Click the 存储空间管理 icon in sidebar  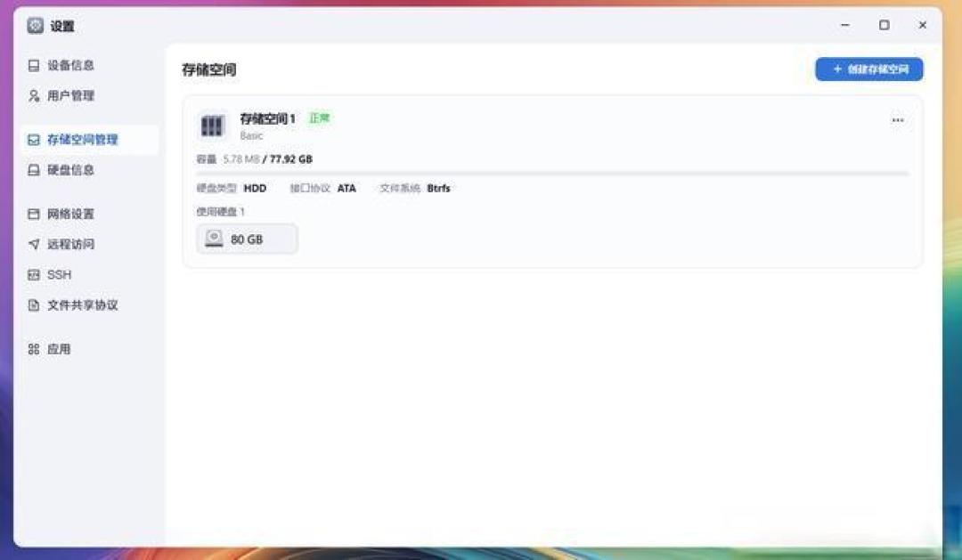tap(34, 140)
